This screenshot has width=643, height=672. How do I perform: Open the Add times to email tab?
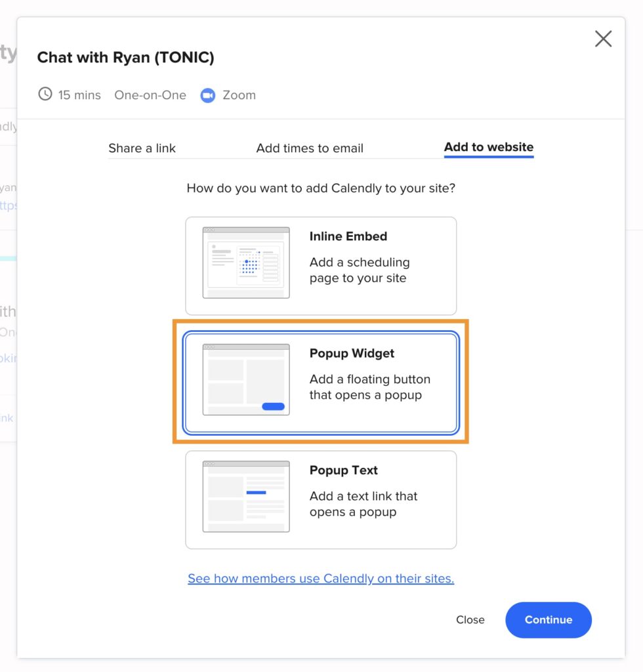(x=310, y=148)
